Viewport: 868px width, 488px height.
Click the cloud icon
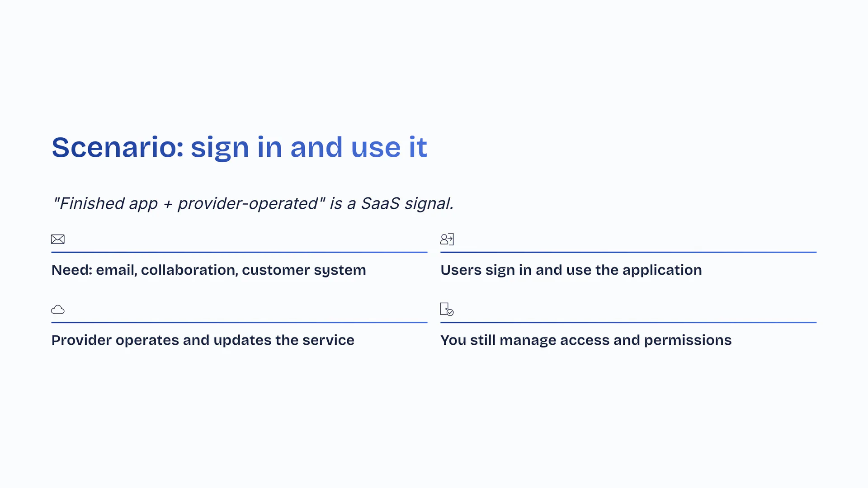pyautogui.click(x=58, y=310)
